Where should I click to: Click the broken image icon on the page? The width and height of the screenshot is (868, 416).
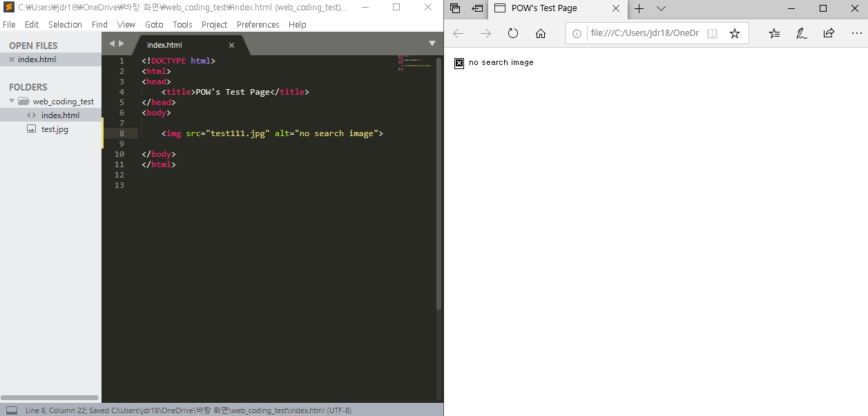coord(459,63)
